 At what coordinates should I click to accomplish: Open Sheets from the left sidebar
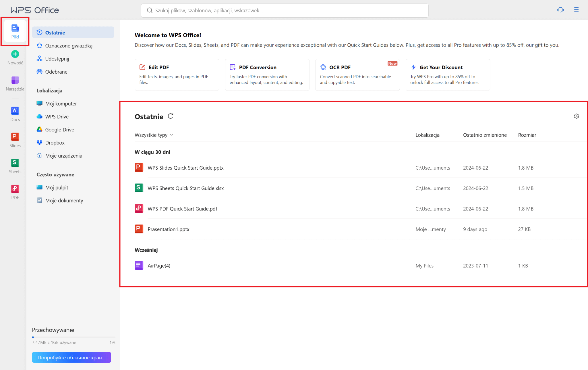(15, 166)
